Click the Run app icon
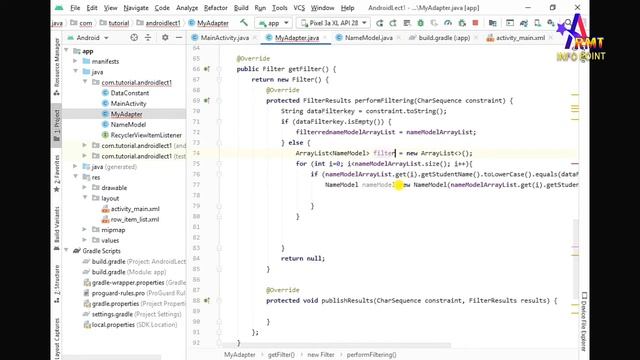 [380, 23]
